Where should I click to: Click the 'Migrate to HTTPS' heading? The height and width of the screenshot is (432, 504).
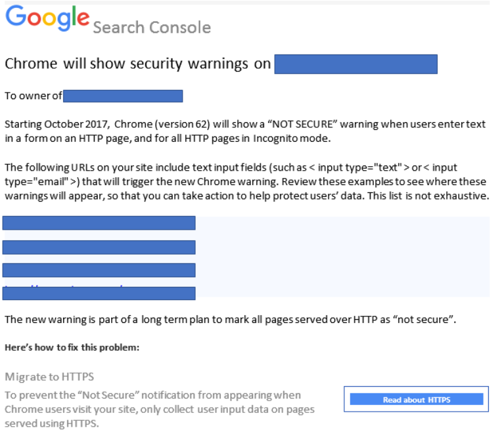tap(49, 377)
